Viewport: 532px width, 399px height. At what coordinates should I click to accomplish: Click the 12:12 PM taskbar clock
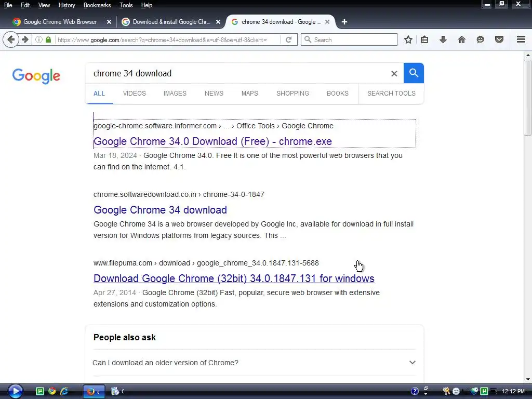tap(513, 391)
